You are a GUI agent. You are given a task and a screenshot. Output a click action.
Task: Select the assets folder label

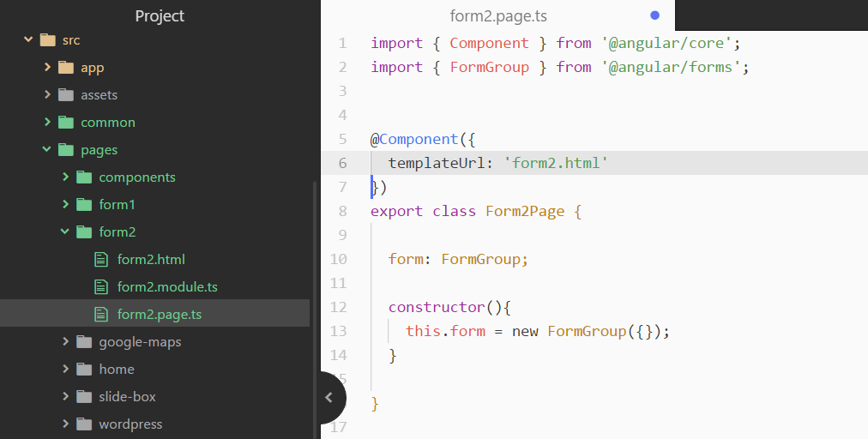pyautogui.click(x=99, y=94)
